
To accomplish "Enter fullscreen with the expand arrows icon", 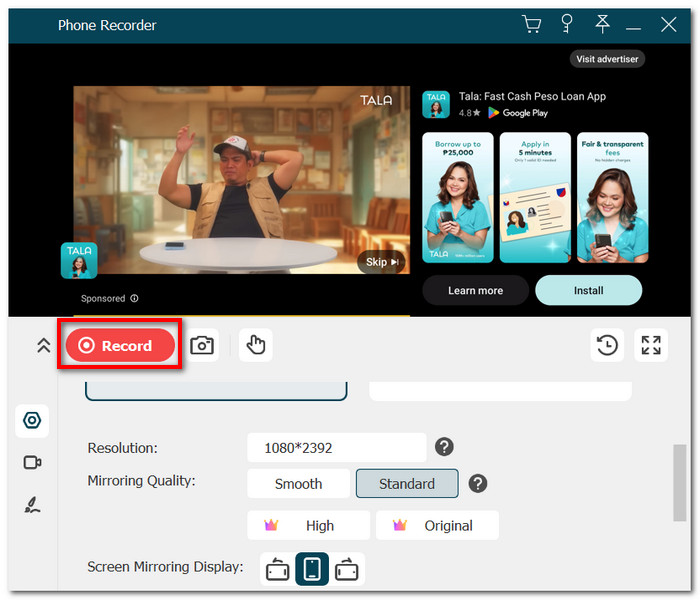I will 651,345.
